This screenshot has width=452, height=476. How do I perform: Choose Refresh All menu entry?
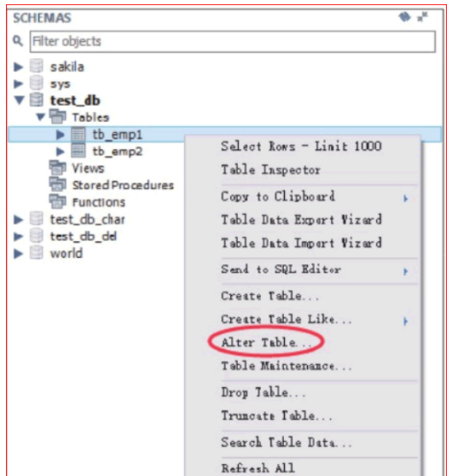click(258, 467)
